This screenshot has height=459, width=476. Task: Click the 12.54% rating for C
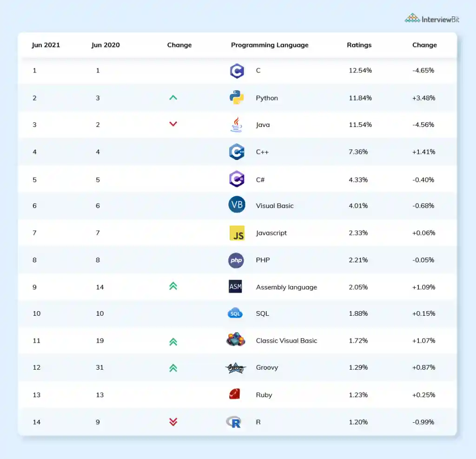coord(360,71)
